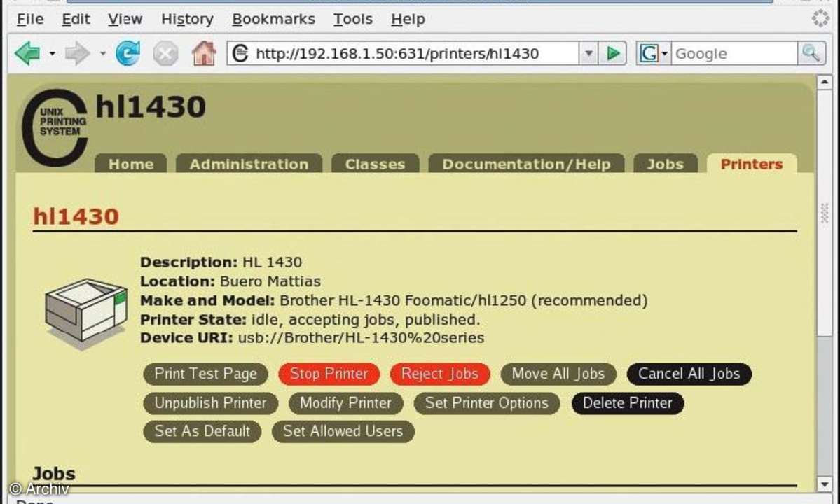Image resolution: width=840 pixels, height=504 pixels.
Task: Click the Set Printer Options button
Action: [x=486, y=403]
